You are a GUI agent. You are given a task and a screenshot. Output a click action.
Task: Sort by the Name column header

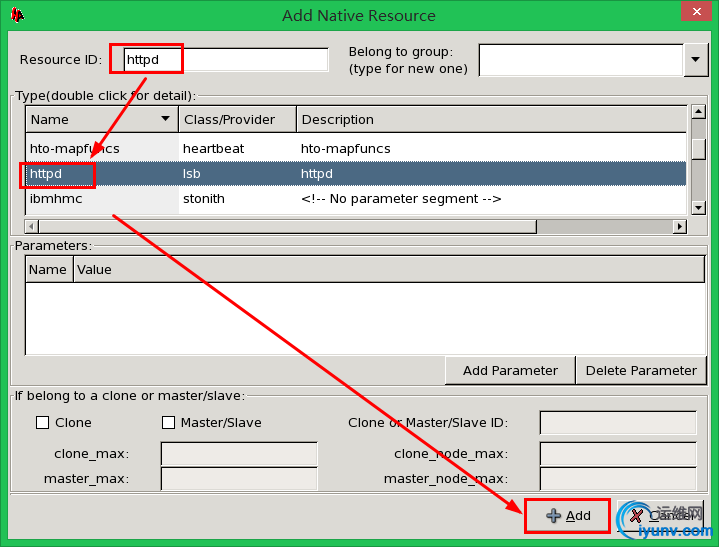tap(101, 119)
